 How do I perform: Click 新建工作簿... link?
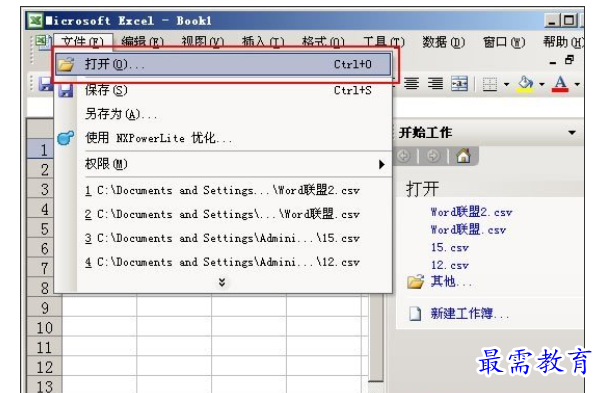(470, 314)
